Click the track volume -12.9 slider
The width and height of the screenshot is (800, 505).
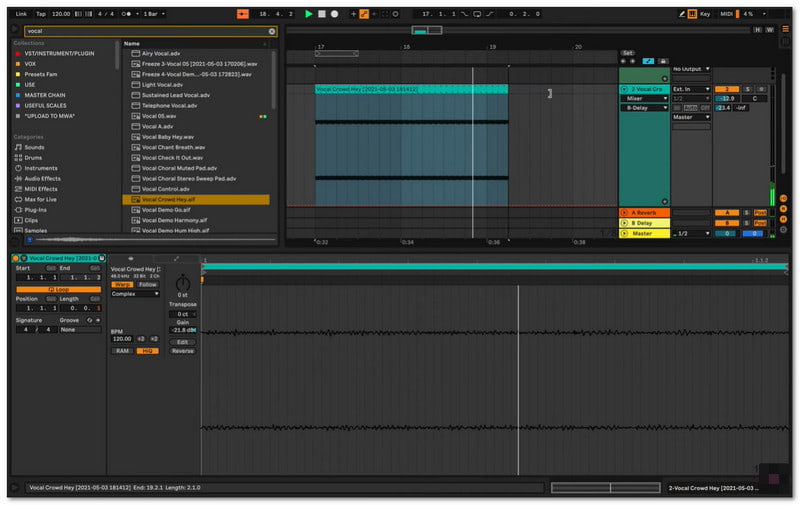coord(727,98)
